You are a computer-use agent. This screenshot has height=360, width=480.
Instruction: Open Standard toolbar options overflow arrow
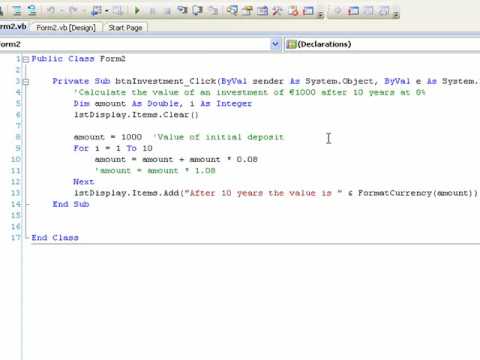[320, 14]
